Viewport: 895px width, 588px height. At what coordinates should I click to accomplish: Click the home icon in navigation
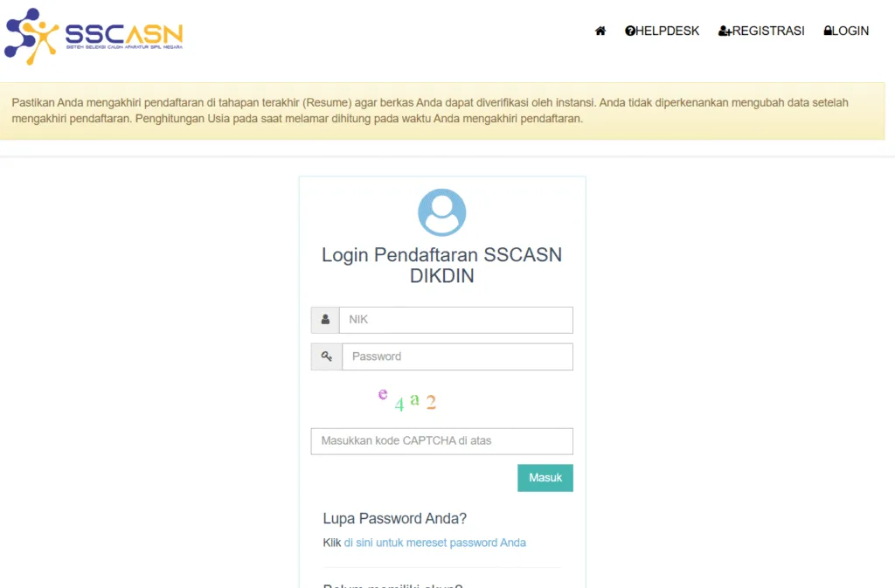(600, 31)
